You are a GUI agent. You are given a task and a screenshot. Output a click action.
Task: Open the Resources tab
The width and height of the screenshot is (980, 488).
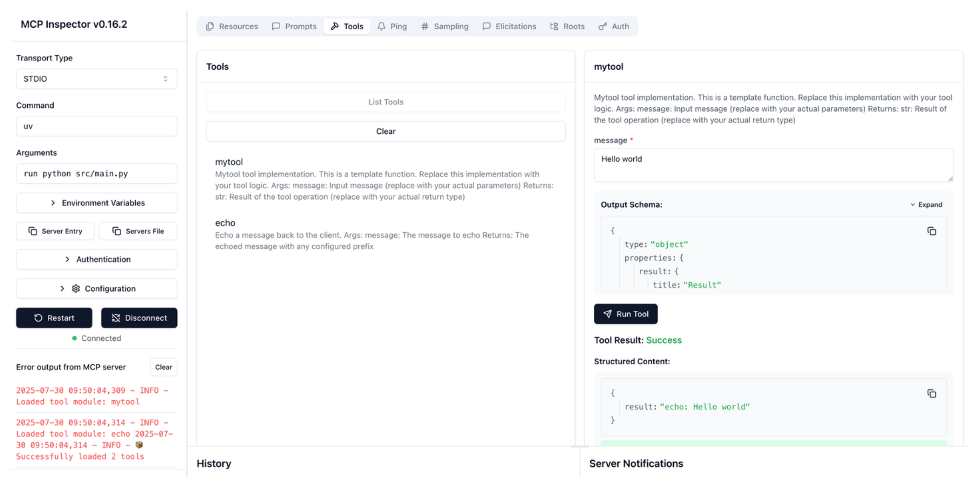pos(232,26)
